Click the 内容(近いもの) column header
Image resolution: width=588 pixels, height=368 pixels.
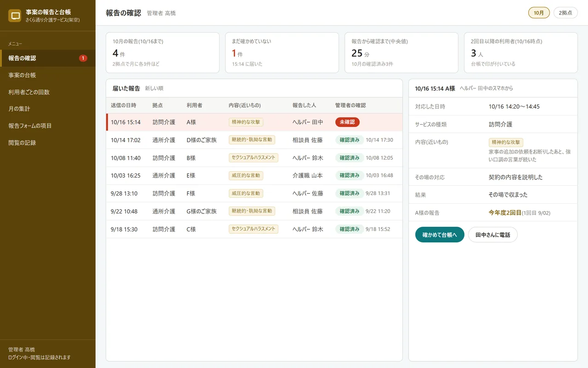coord(245,105)
